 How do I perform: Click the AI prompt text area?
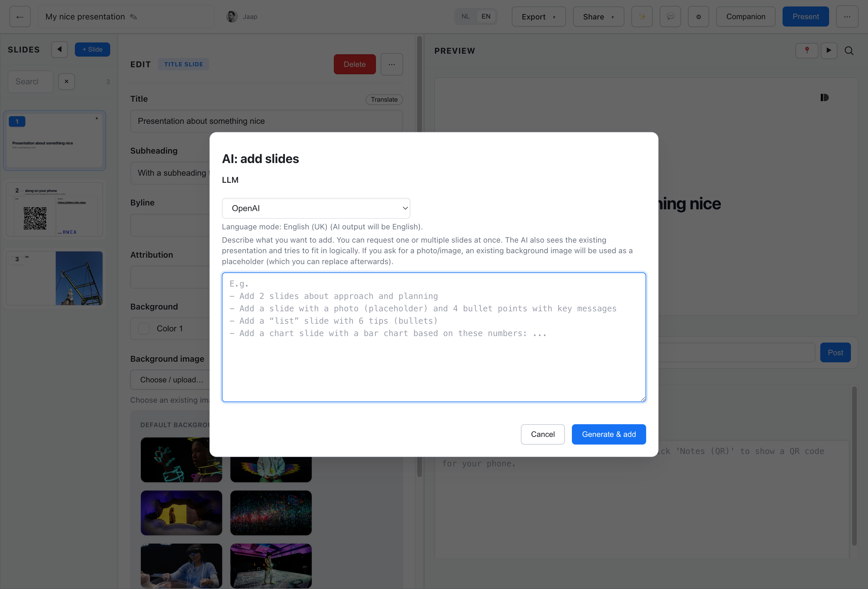[434, 337]
